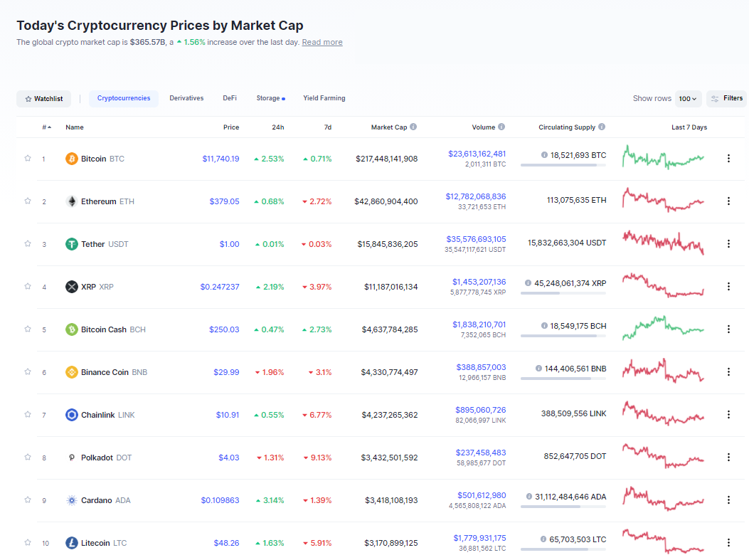Open the more options menu for Cardano
This screenshot has height=560, width=749.
tap(728, 500)
